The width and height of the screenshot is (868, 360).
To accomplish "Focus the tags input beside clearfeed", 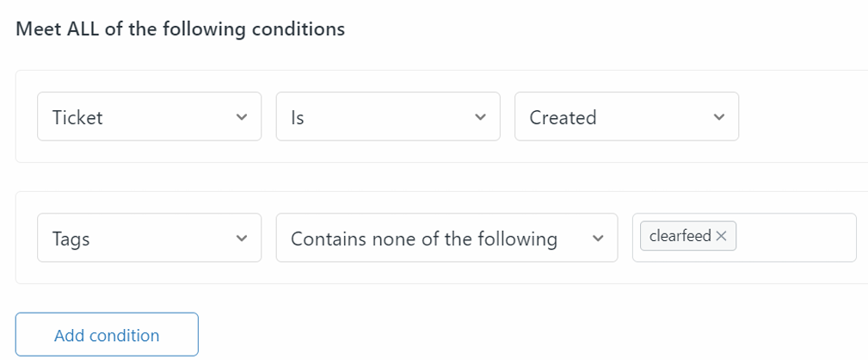I will coord(796,237).
